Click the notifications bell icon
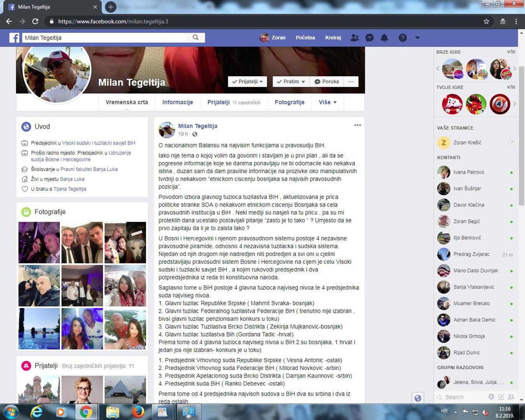525x420 pixels. pos(384,38)
